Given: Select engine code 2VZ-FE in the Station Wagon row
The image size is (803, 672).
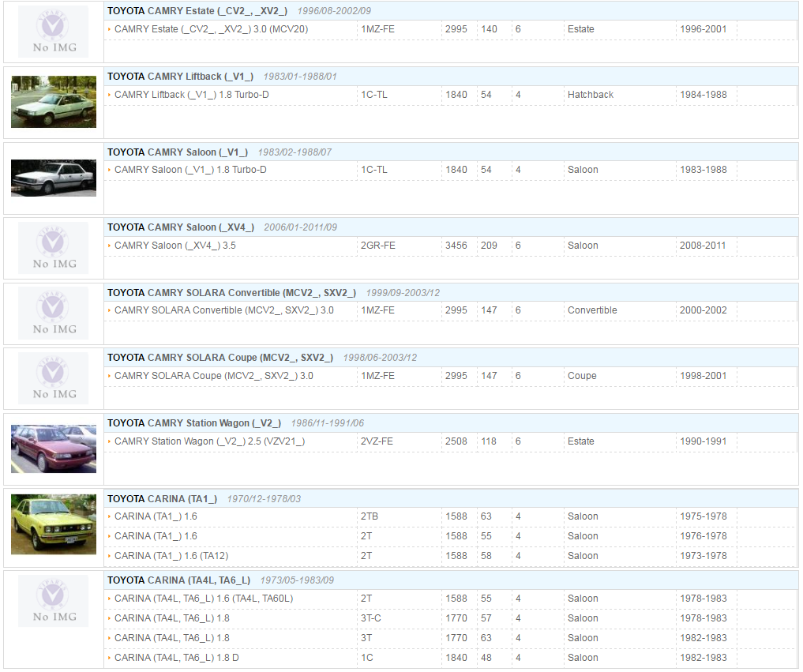Looking at the screenshot, I should 377,441.
